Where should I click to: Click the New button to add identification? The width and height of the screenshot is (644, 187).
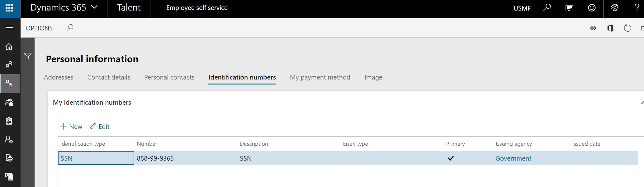pos(71,126)
